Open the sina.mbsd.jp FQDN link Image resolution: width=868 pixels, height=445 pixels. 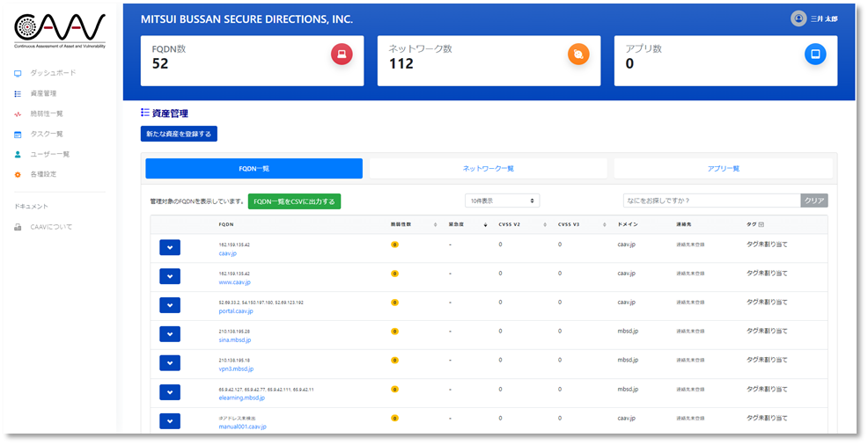coord(235,340)
